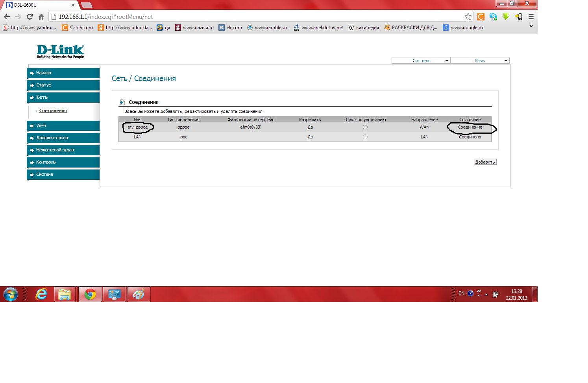Click the phone sync extension icon

pos(518,17)
